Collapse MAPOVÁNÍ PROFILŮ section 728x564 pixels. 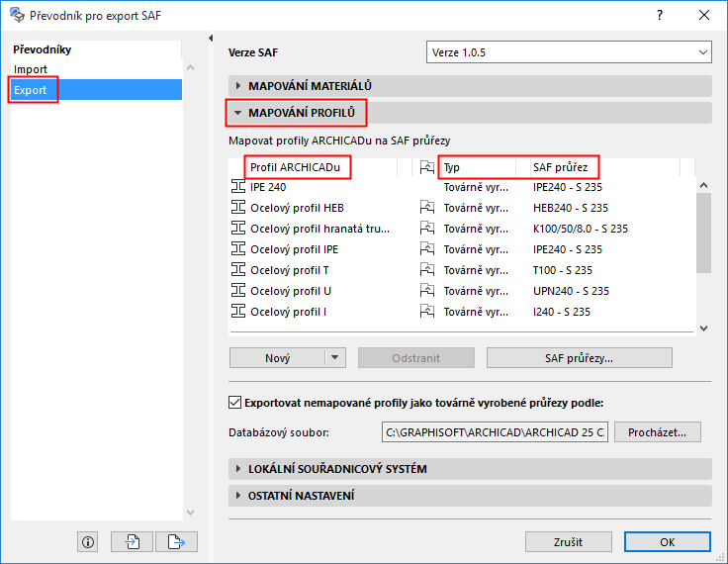[470, 113]
